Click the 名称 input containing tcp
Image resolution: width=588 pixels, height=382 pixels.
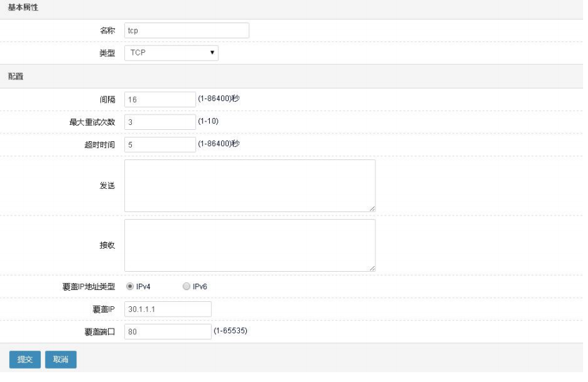[187, 30]
